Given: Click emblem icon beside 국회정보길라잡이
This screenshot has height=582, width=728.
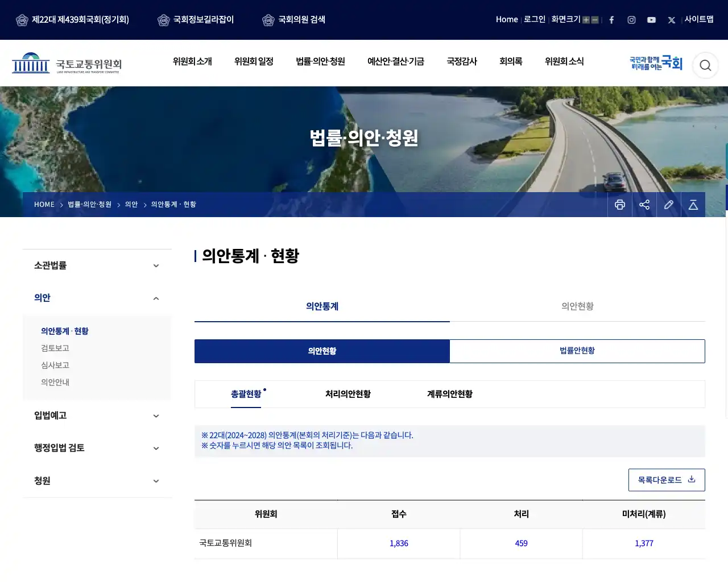Looking at the screenshot, I should pyautogui.click(x=164, y=20).
